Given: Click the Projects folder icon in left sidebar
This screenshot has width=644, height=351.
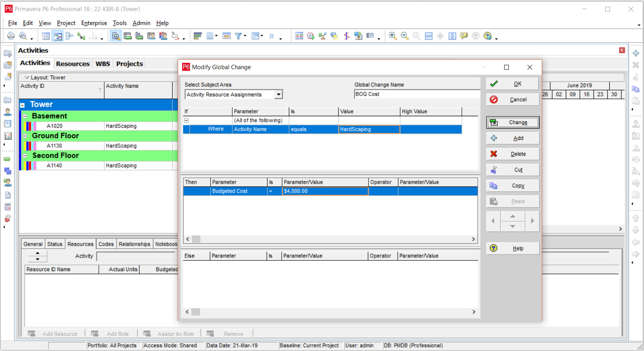Looking at the screenshot, I should tap(8, 100).
